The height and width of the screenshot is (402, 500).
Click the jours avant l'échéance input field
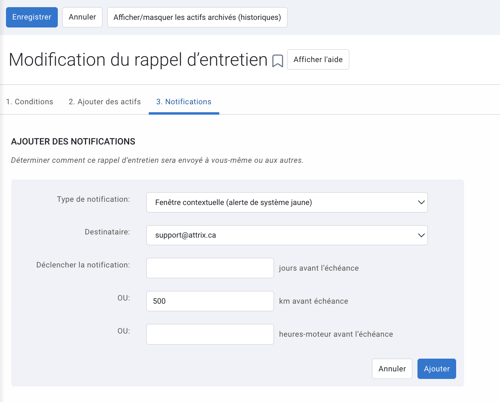pos(210,268)
